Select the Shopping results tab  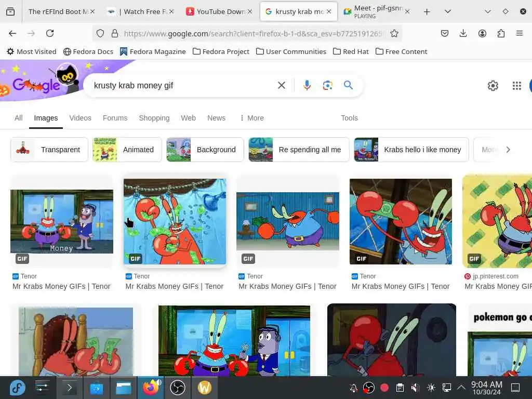pyautogui.click(x=154, y=118)
